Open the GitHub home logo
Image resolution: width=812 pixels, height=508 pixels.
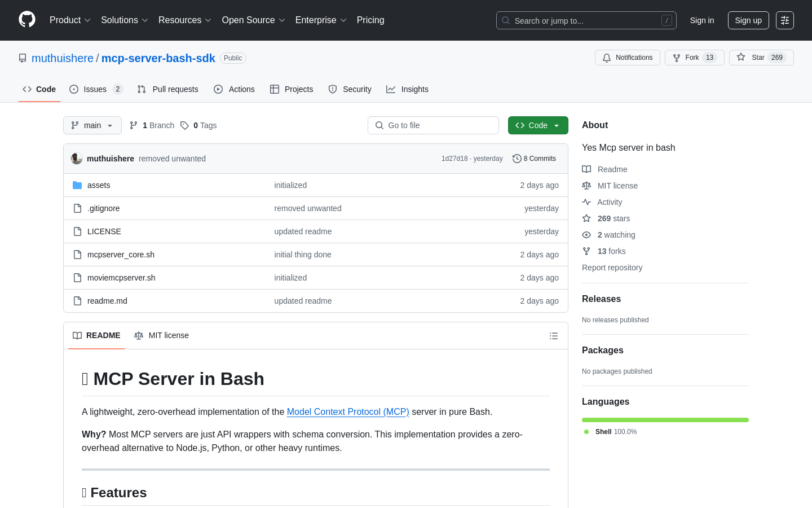(x=27, y=20)
